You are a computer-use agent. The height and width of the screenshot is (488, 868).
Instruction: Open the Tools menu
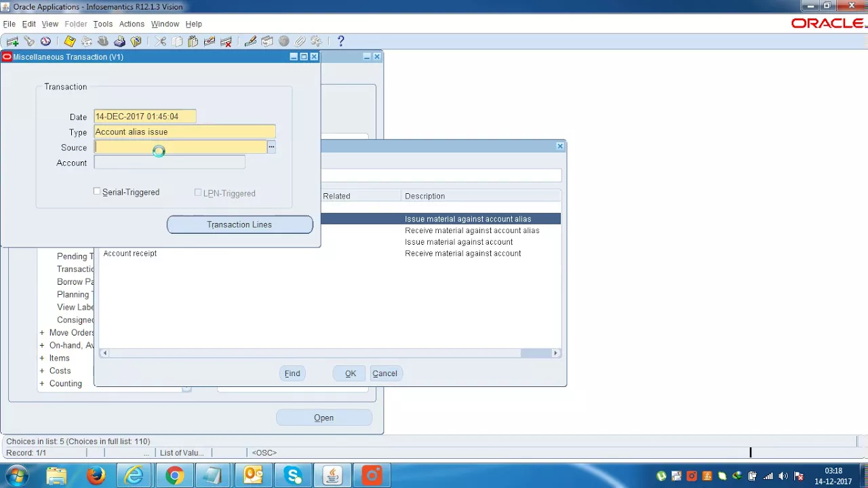[103, 24]
